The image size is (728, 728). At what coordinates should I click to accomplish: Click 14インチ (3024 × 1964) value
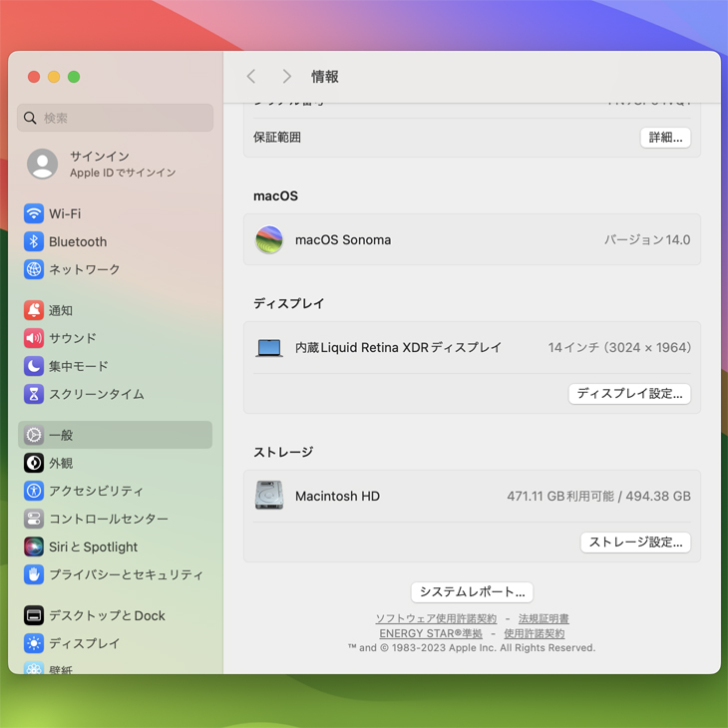(619, 348)
